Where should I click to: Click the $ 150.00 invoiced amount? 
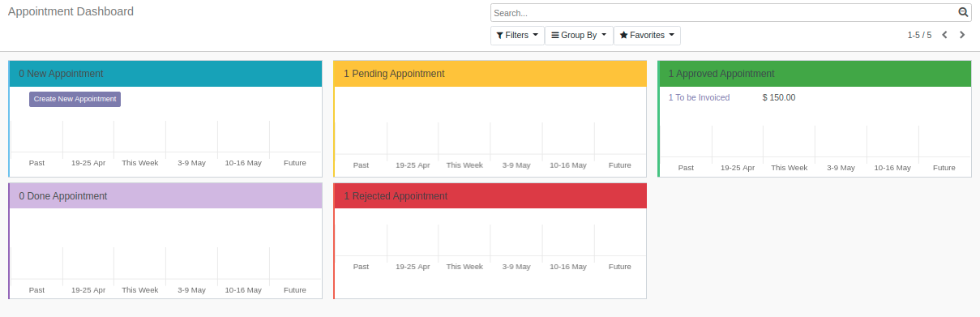click(779, 97)
